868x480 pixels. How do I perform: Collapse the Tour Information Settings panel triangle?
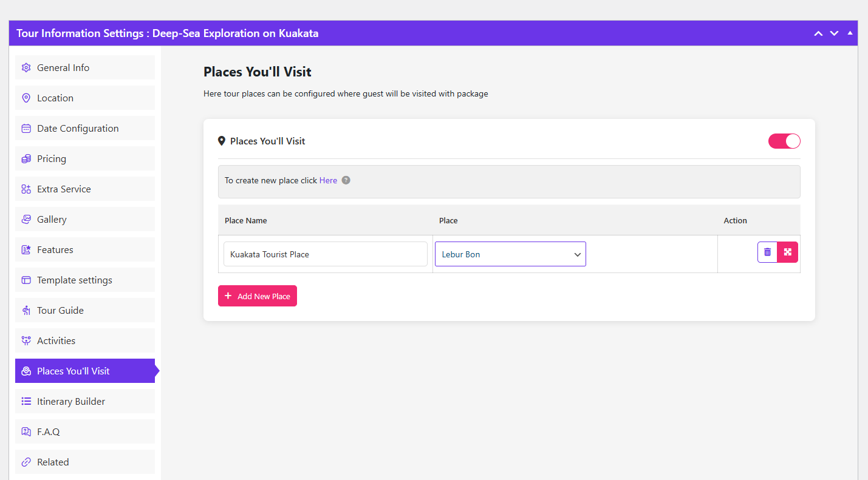click(850, 33)
